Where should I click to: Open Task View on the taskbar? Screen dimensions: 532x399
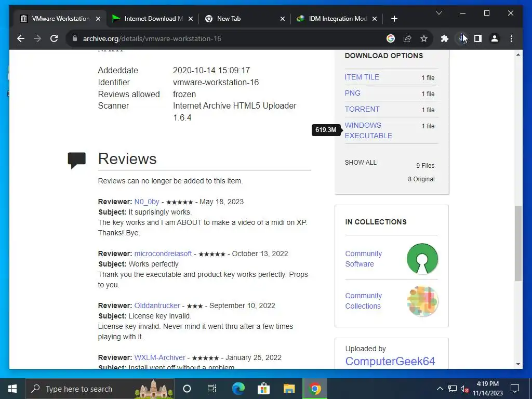[x=212, y=389]
